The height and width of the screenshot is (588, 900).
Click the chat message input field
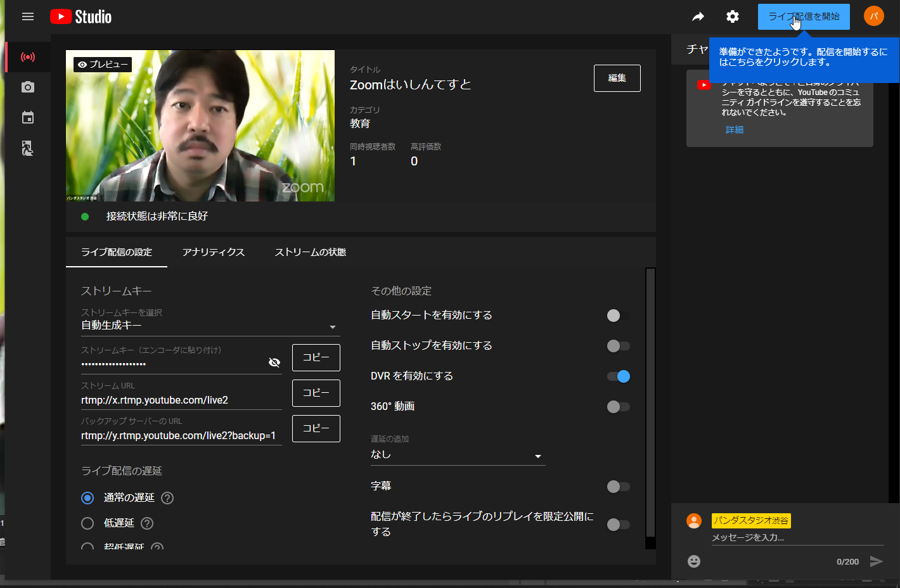(797, 537)
